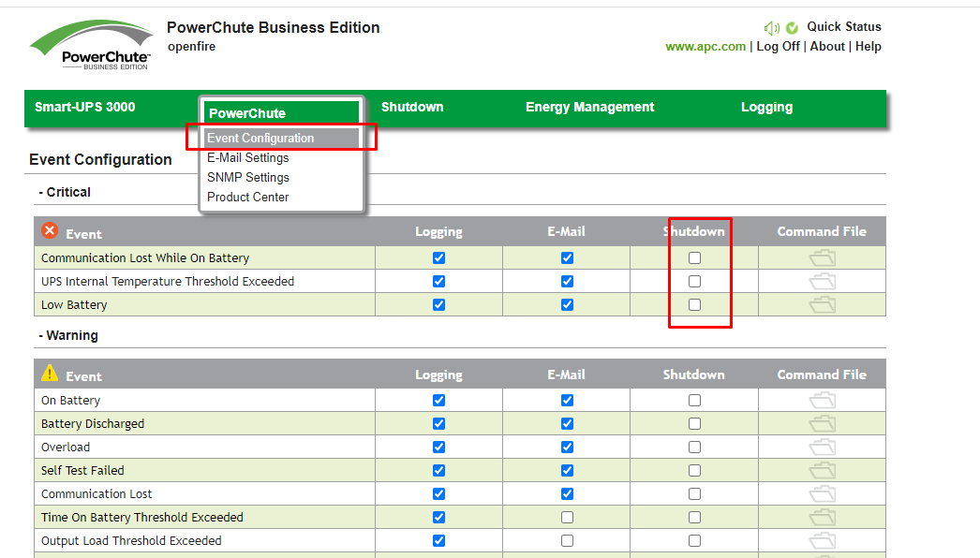Uncheck logging for Battery Discharged

438,424
